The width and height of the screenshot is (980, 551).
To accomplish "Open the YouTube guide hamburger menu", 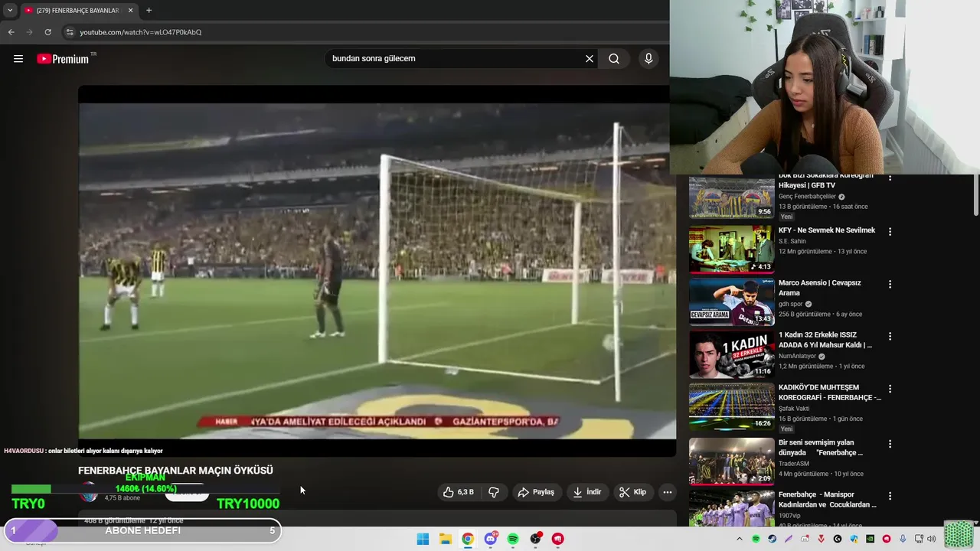I will pyautogui.click(x=18, y=59).
